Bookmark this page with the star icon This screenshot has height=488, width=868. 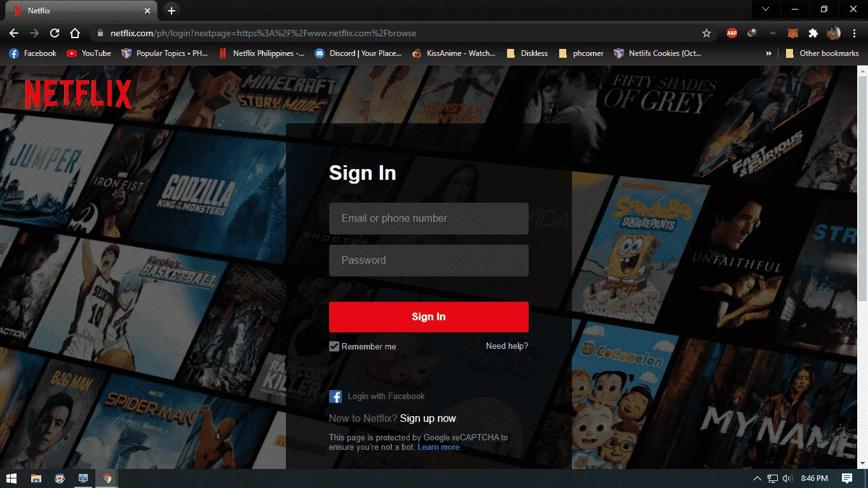[x=707, y=33]
